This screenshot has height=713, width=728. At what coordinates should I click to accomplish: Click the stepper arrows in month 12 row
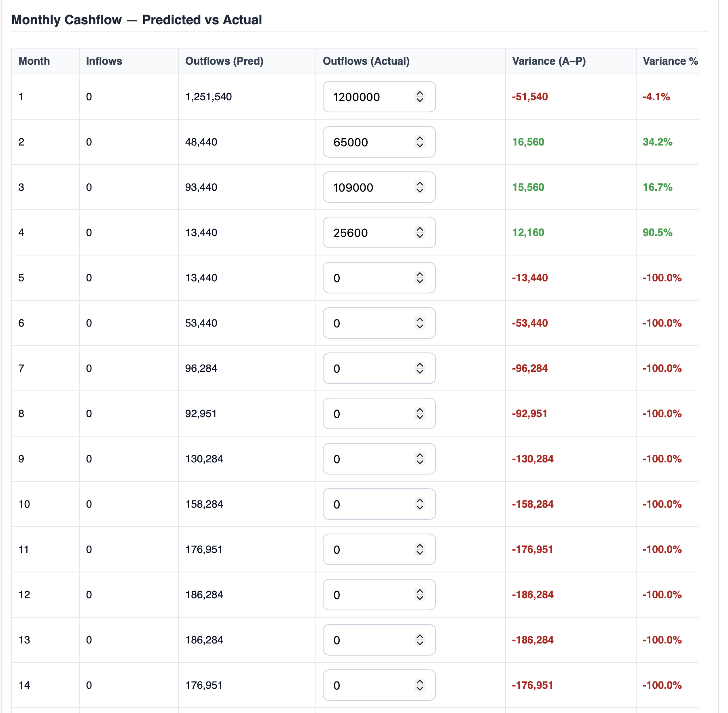[420, 595]
